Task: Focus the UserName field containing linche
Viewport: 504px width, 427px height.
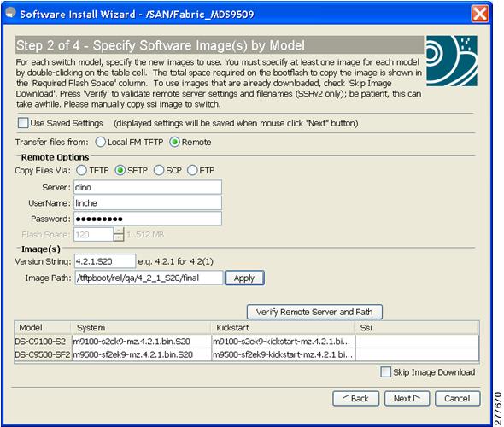Action: pos(148,202)
